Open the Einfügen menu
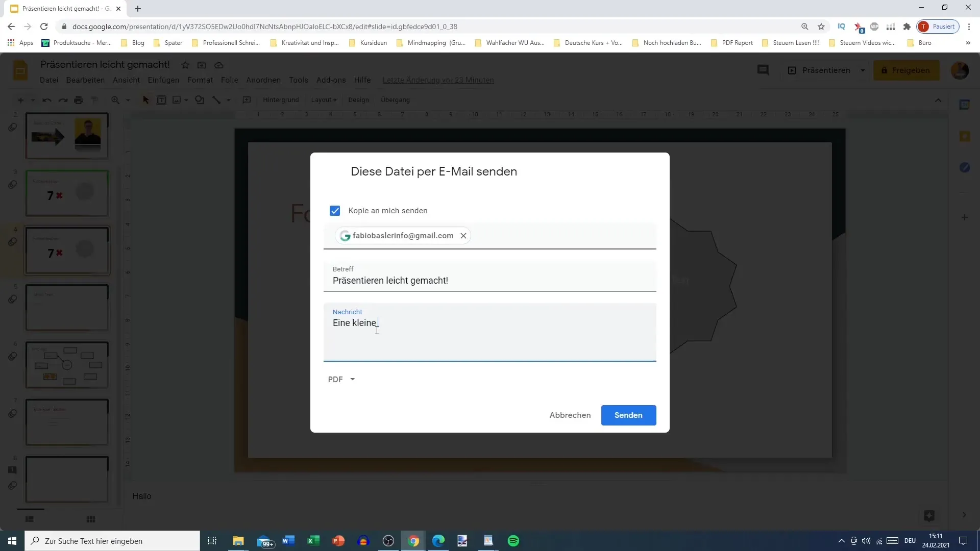Image resolution: width=980 pixels, height=551 pixels. click(x=163, y=80)
